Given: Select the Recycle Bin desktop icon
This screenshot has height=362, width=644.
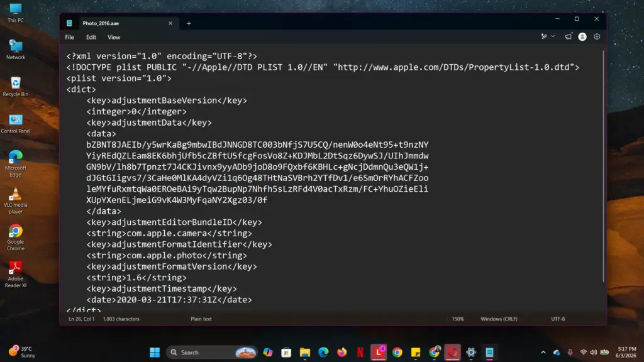Looking at the screenshot, I should [x=16, y=87].
